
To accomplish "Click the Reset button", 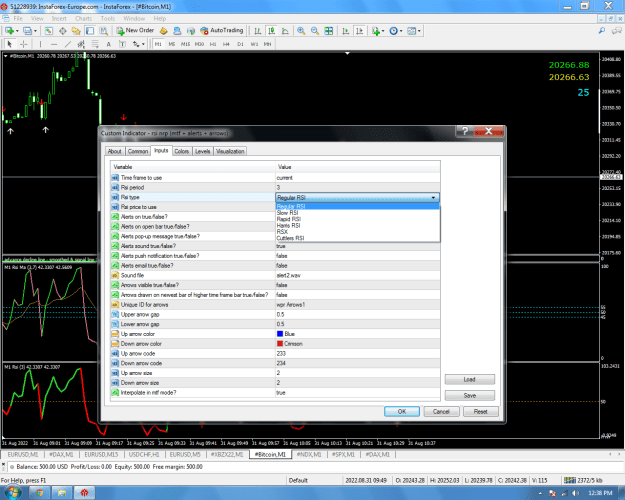I will [x=481, y=411].
